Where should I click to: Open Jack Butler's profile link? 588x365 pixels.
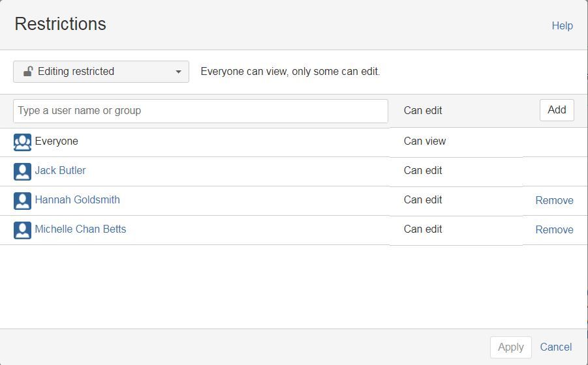(x=60, y=171)
